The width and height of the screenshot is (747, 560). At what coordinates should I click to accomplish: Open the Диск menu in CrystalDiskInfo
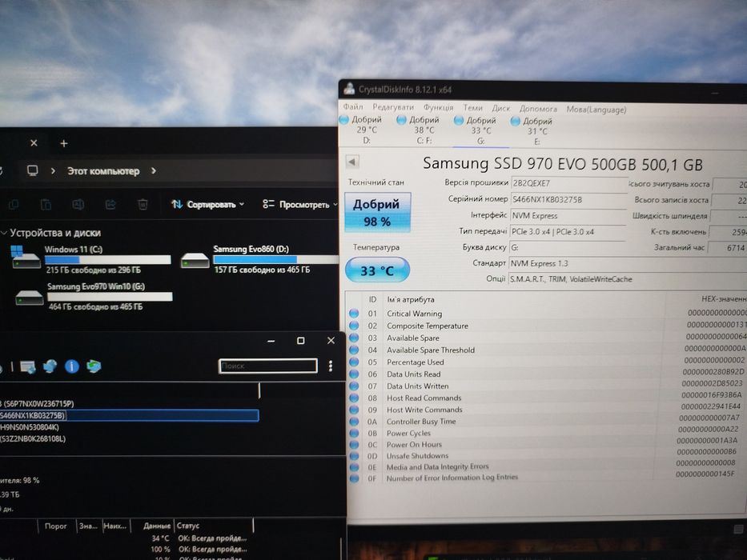click(x=500, y=109)
